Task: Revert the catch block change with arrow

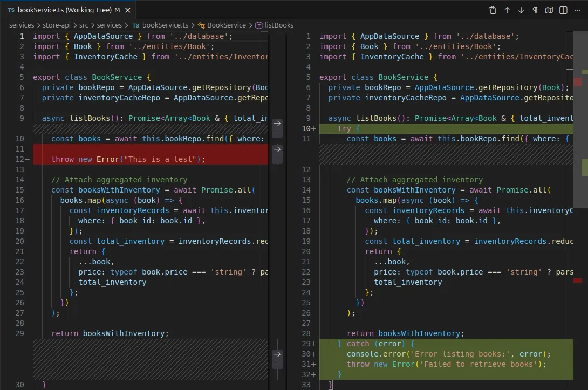Action: (277, 354)
